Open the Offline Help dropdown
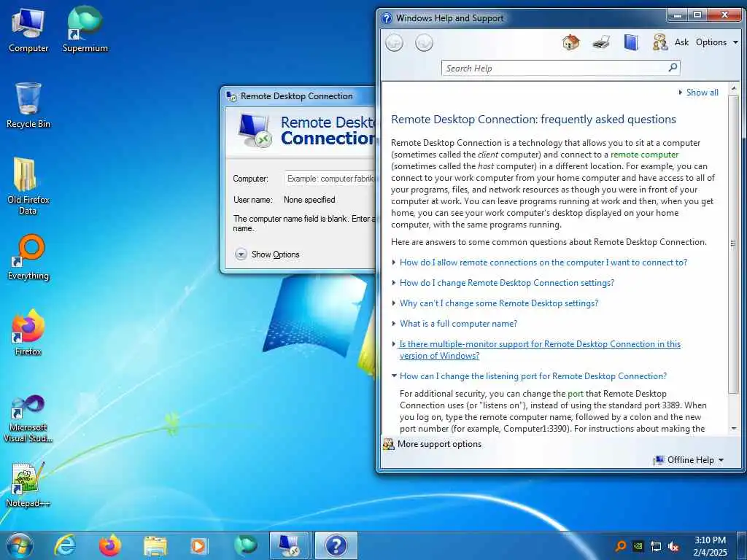 [x=689, y=460]
